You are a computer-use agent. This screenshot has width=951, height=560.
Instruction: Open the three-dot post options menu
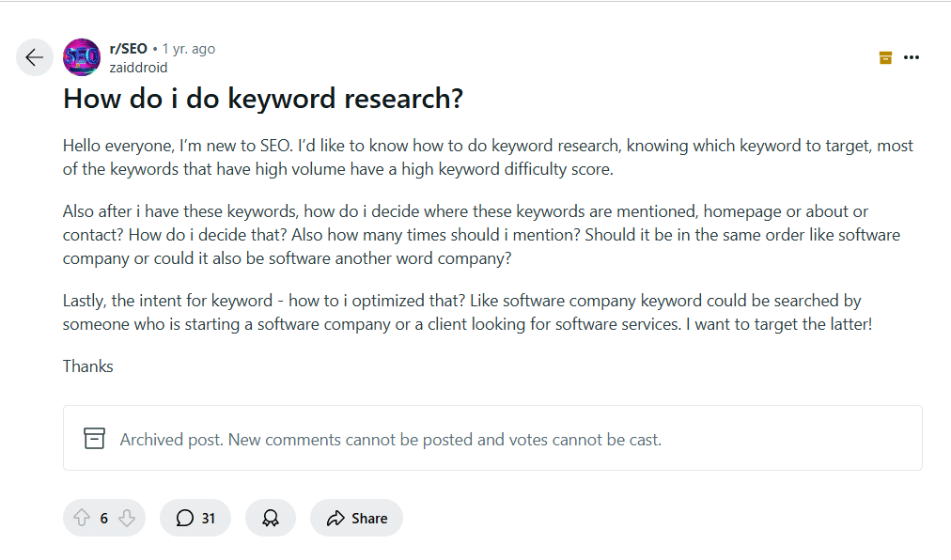[912, 57]
